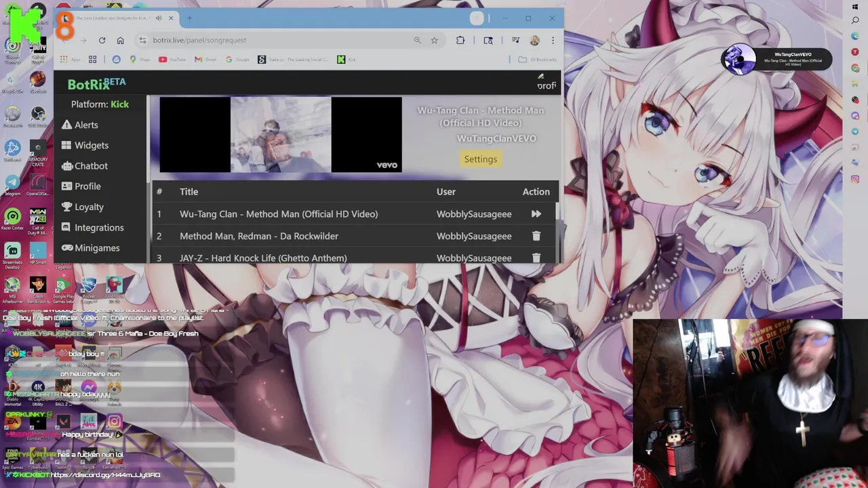The image size is (868, 488).
Task: Open the browser profile avatar
Action: [x=534, y=40]
